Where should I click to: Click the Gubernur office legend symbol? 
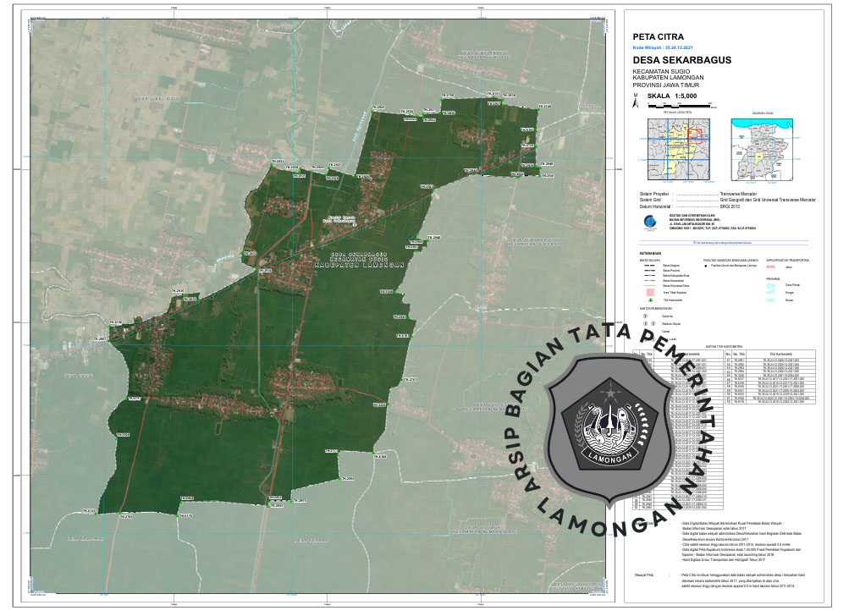(x=647, y=316)
